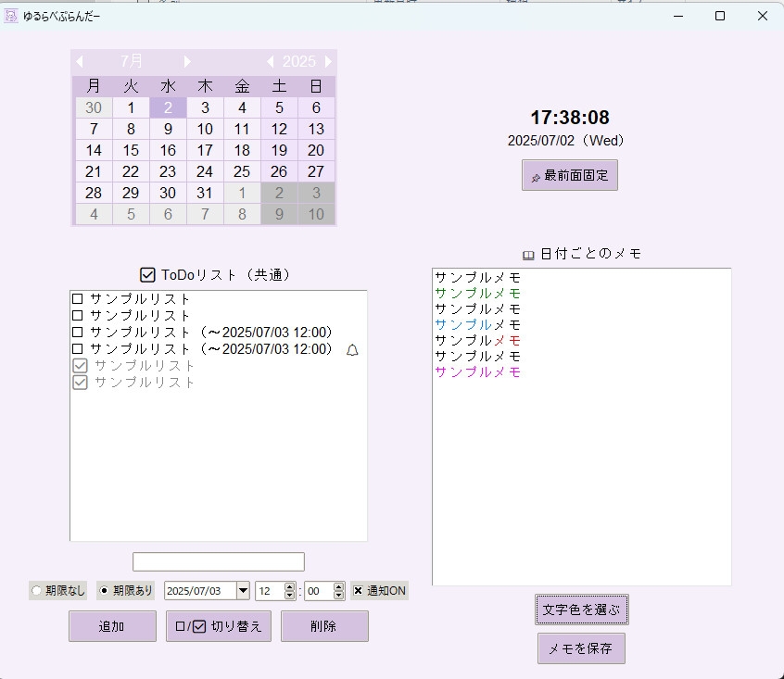The image size is (784, 679).
Task: Click the new ToDo input field
Action: tap(218, 561)
